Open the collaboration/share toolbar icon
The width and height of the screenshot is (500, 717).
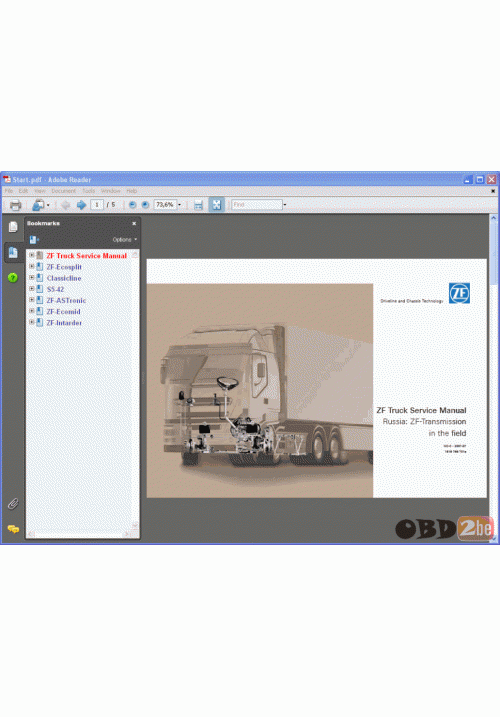pyautogui.click(x=38, y=205)
